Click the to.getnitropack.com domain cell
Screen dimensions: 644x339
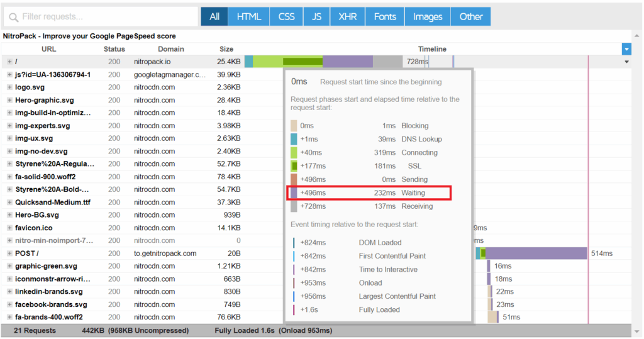click(165, 253)
